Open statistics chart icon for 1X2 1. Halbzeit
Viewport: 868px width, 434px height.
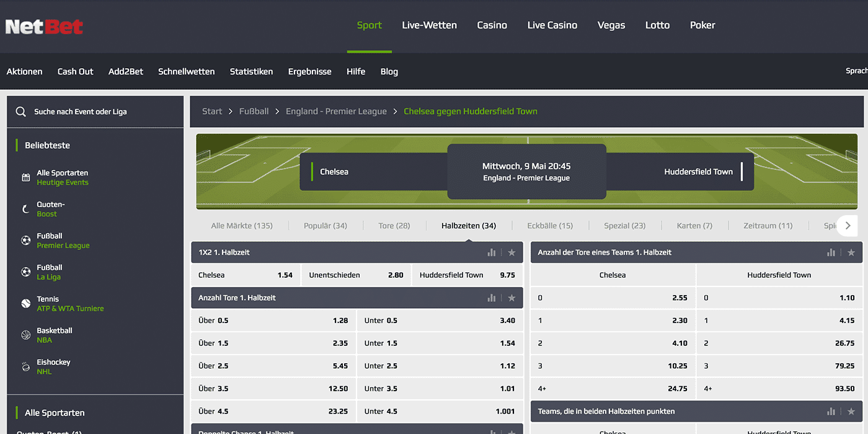(492, 252)
